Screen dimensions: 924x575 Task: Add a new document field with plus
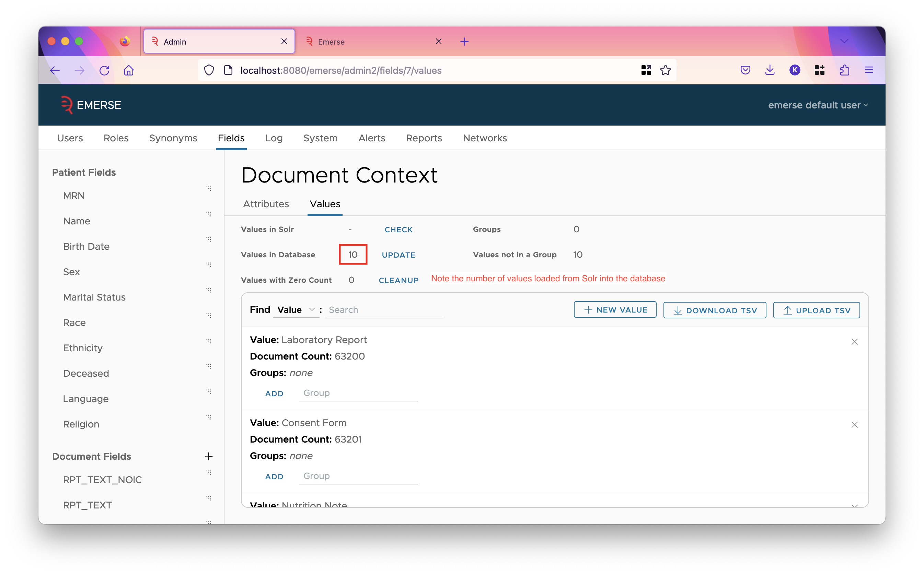coord(208,456)
